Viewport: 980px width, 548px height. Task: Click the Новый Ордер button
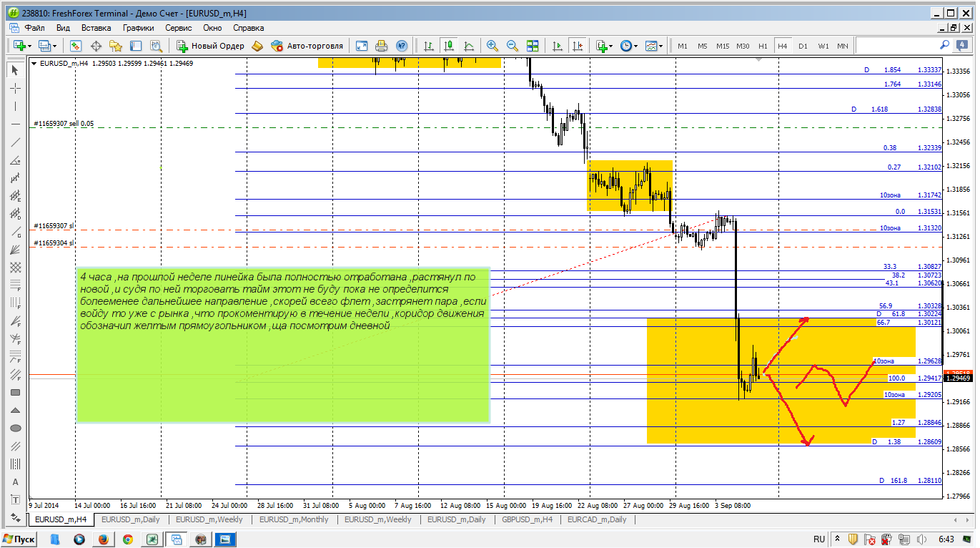tap(211, 46)
